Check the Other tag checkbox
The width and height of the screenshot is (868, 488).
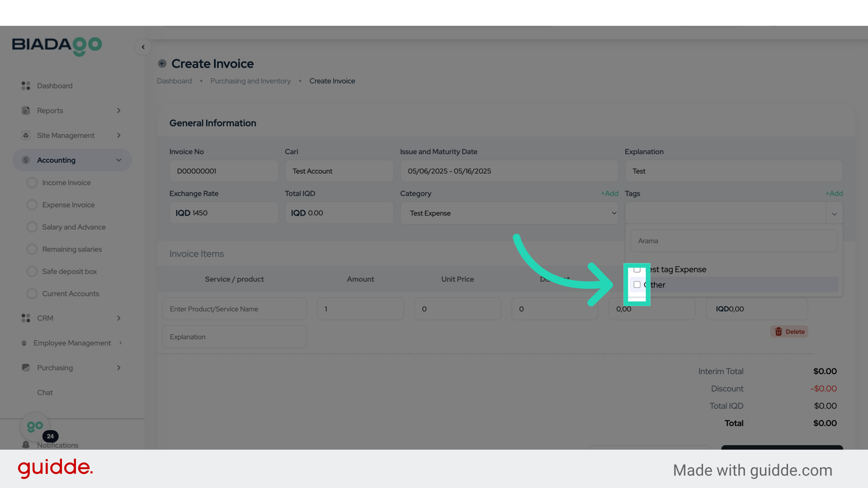pos(637,285)
